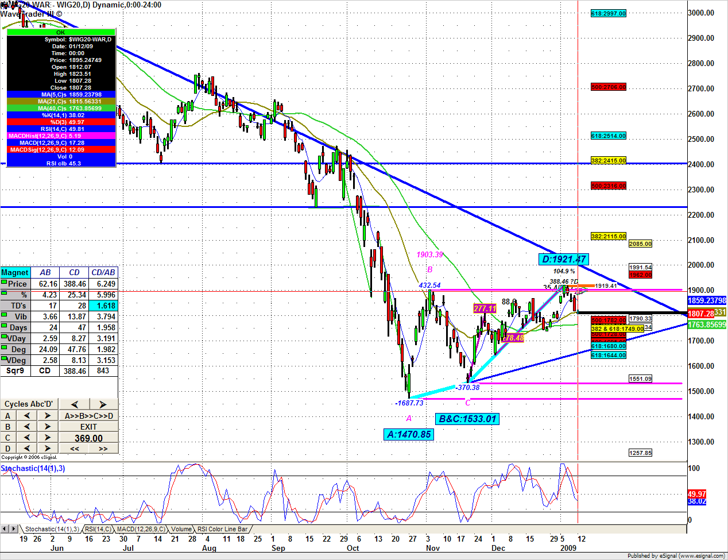Click the 382:2115.00 level label
Viewport: 728px width, 560px height.
pos(609,237)
